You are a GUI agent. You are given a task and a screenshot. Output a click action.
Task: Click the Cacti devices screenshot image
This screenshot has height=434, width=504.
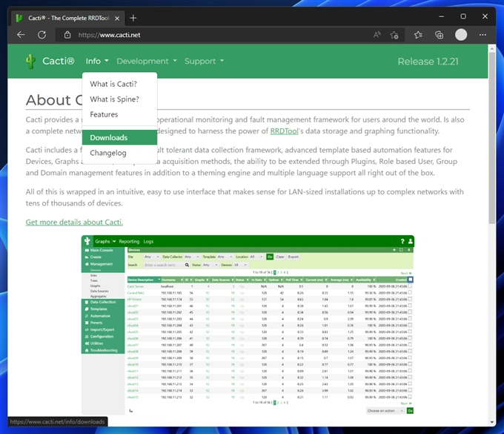248,325
